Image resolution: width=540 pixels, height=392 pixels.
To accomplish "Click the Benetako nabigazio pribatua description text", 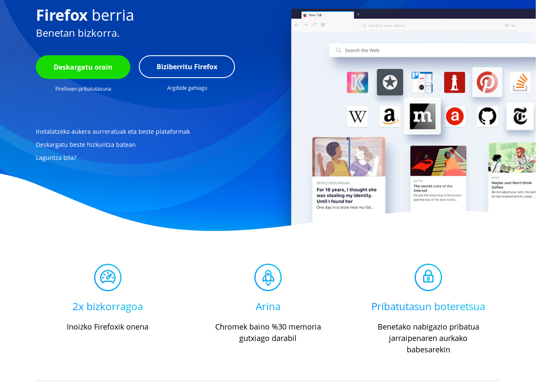I will 428,338.
